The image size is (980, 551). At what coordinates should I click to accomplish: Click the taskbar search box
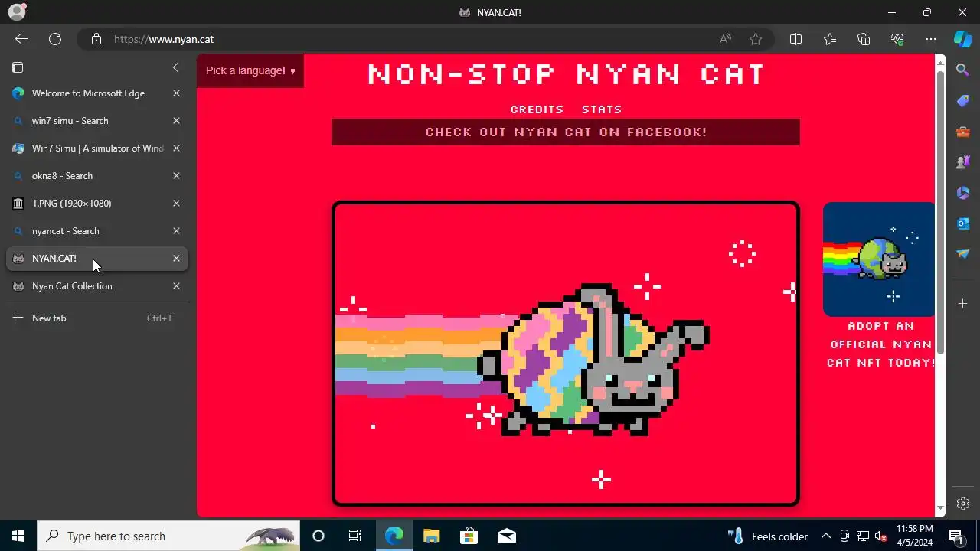[x=168, y=536]
